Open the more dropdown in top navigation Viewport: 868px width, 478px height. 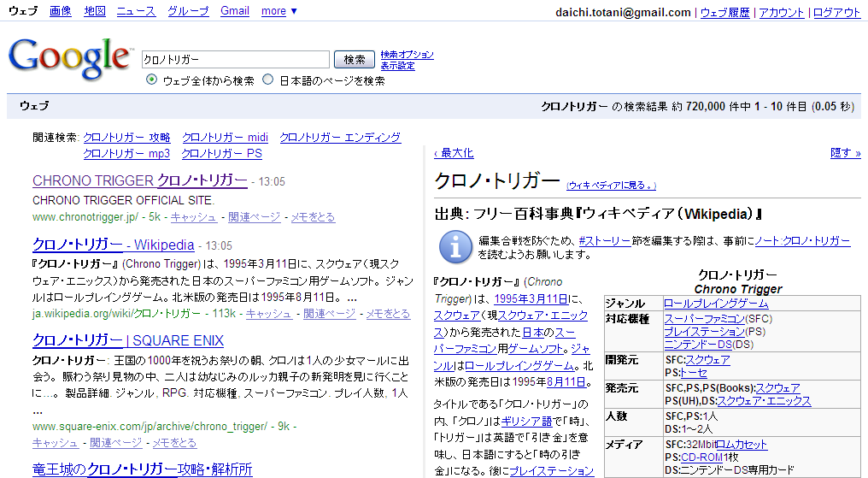coord(279,11)
